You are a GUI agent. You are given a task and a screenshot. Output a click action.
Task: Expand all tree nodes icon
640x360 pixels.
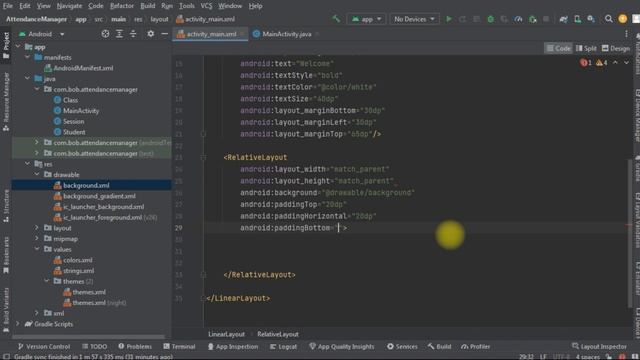[x=119, y=34]
